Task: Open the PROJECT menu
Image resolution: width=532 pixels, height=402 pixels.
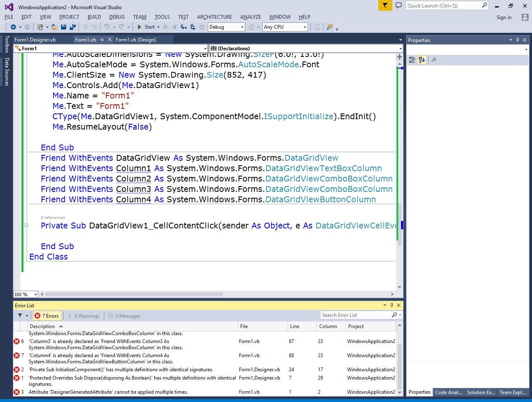Action: (x=69, y=17)
